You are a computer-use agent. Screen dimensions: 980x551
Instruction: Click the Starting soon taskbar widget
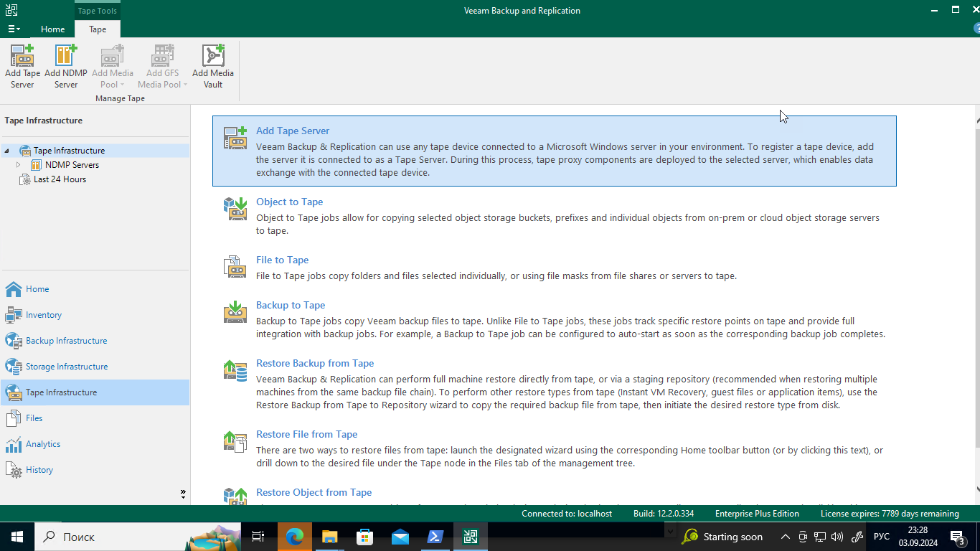coord(722,537)
